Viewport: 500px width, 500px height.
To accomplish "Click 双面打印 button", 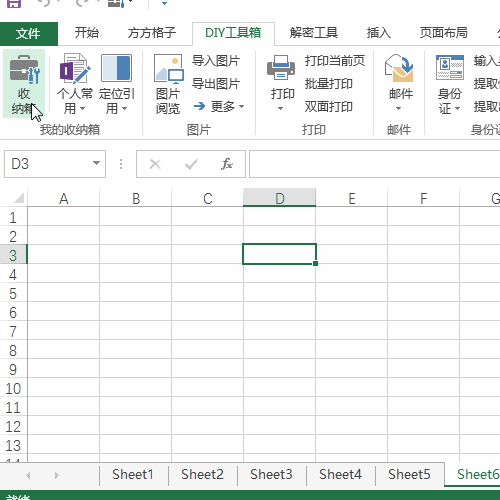I will (x=329, y=107).
